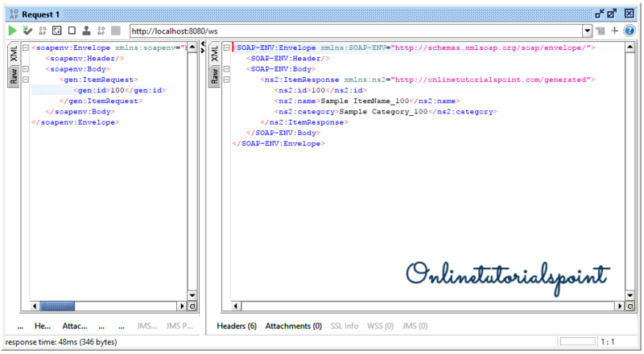Collapse the soapenv:Body node in request
Image resolution: width=644 pixels, height=354 pixels.
pyautogui.click(x=27, y=69)
